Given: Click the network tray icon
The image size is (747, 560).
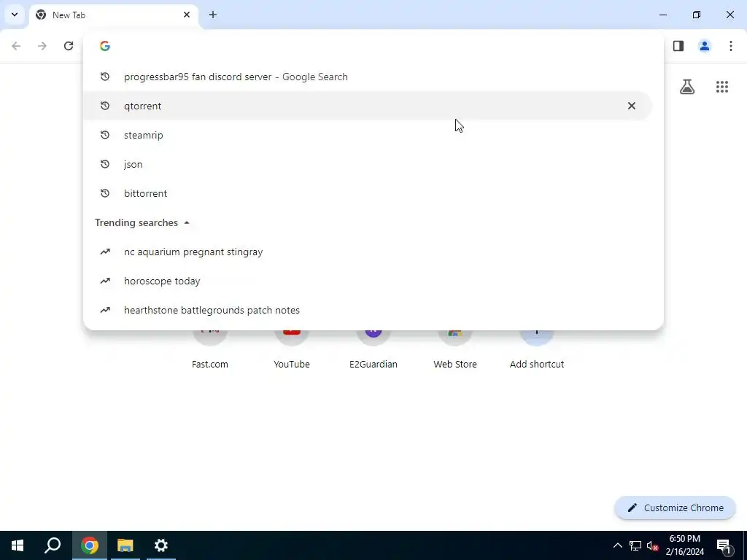Looking at the screenshot, I should (x=635, y=545).
